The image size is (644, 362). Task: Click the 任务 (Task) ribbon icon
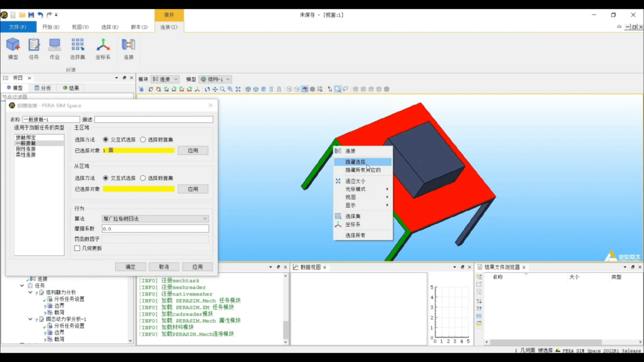tap(34, 49)
